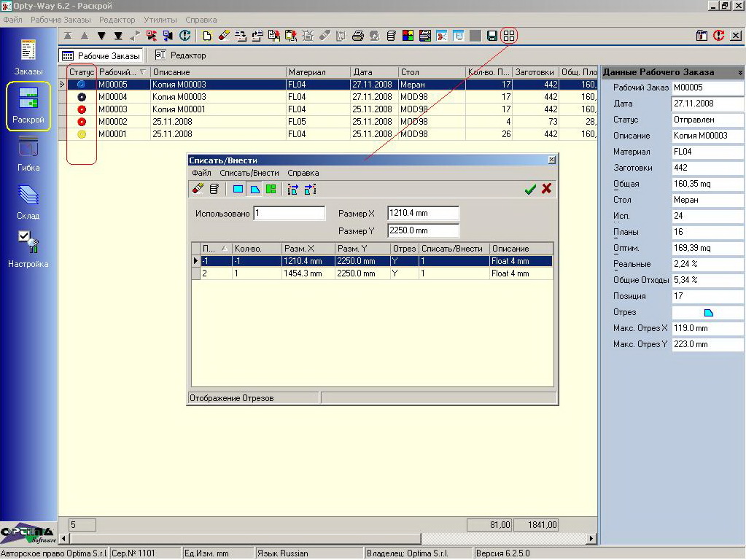The height and width of the screenshot is (560, 746).
Task: Open the Раскрой section in sidebar
Action: [x=28, y=106]
